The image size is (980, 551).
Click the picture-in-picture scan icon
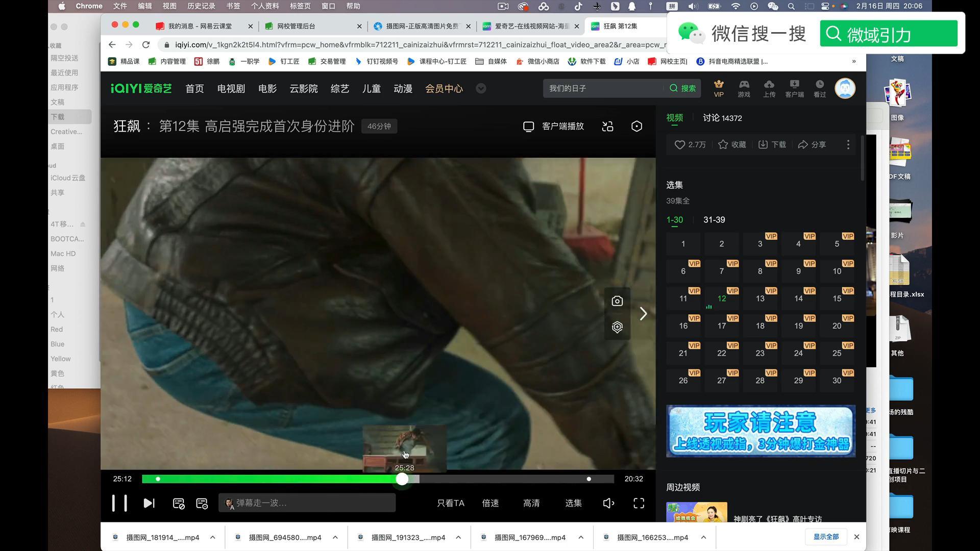pyautogui.click(x=607, y=127)
